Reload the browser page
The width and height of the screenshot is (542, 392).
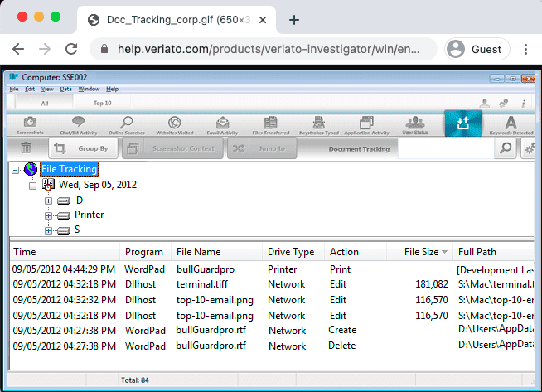[x=71, y=49]
